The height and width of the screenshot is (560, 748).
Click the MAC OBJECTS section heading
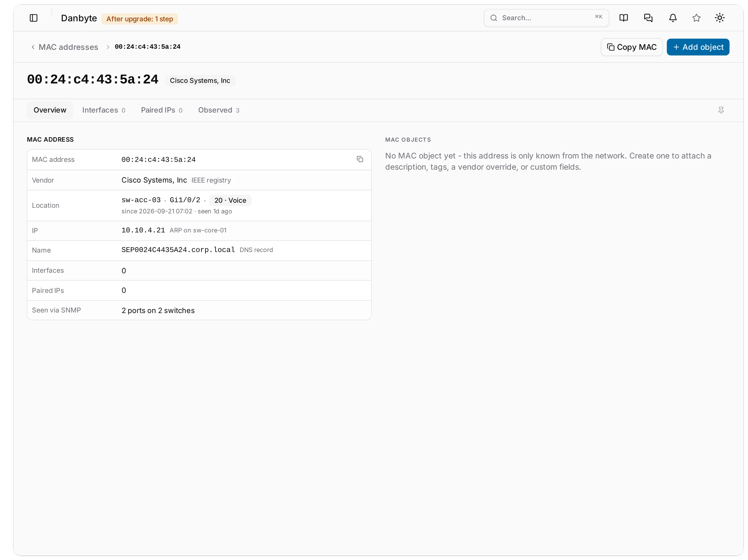click(x=408, y=140)
